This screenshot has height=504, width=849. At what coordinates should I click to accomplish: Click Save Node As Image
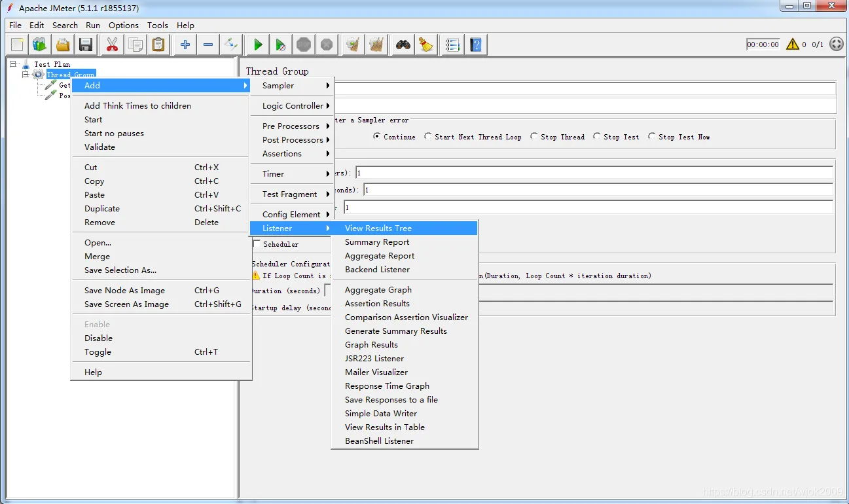click(160, 290)
